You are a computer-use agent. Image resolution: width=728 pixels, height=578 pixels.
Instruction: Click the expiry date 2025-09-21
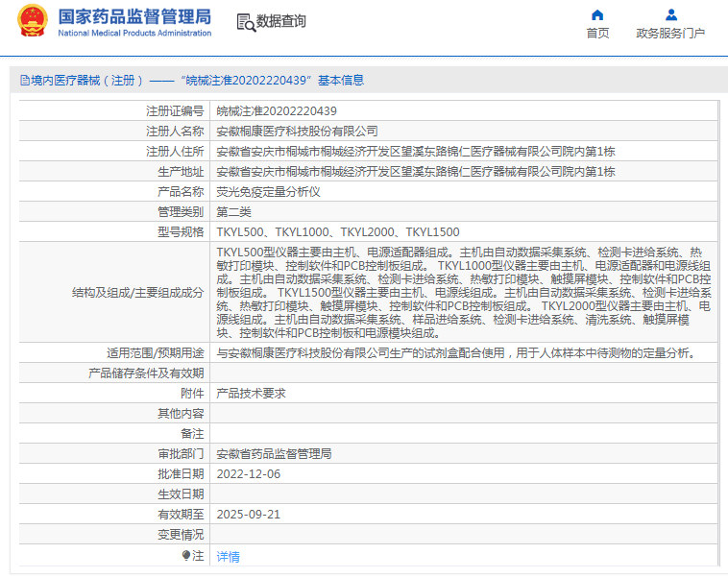(x=248, y=514)
